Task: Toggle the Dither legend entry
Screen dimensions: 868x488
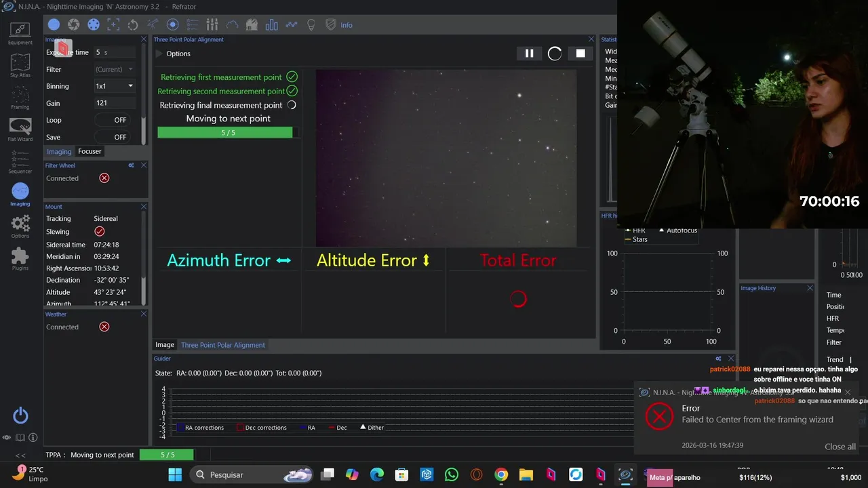Action: click(x=372, y=428)
